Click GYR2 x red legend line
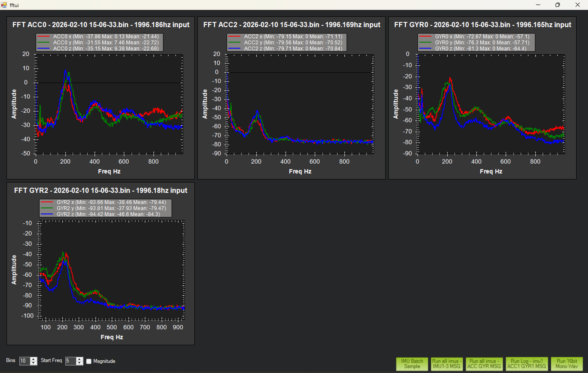 (x=47, y=202)
